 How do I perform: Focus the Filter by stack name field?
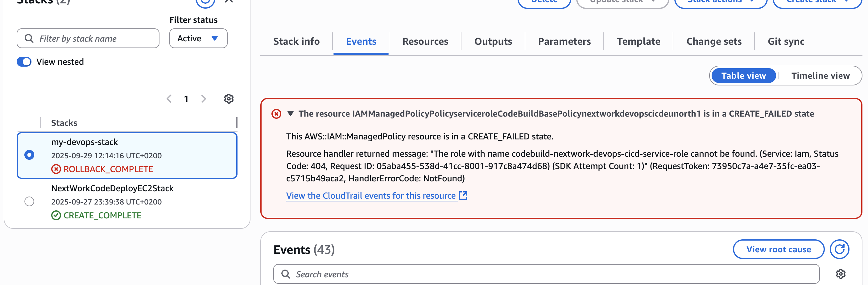tap(88, 39)
